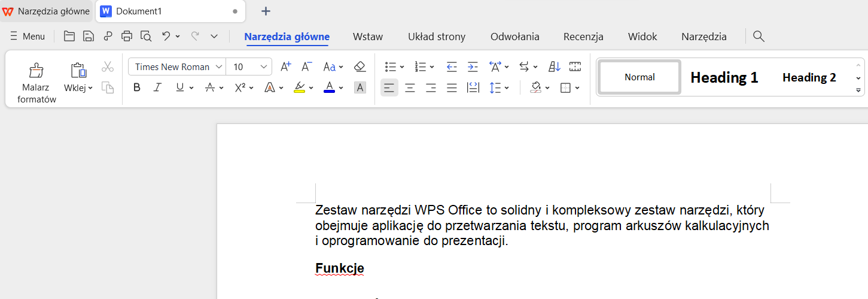Click the export to PDF icon

pos(108,37)
